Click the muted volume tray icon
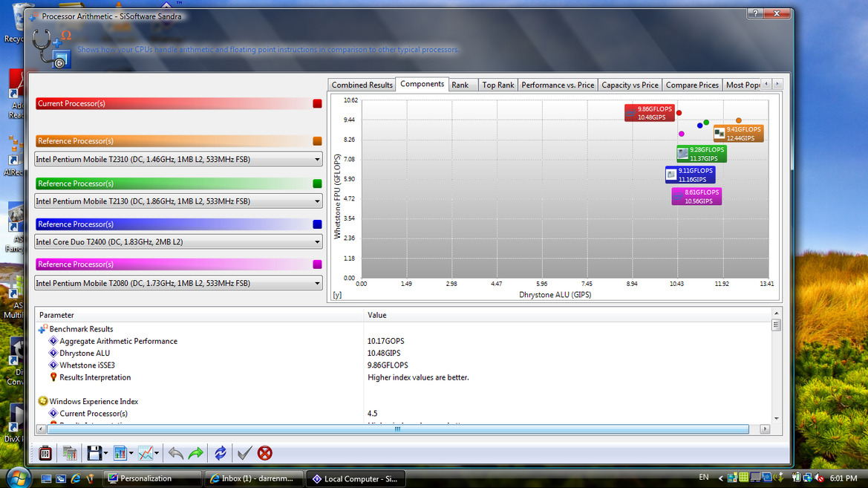 [820, 478]
